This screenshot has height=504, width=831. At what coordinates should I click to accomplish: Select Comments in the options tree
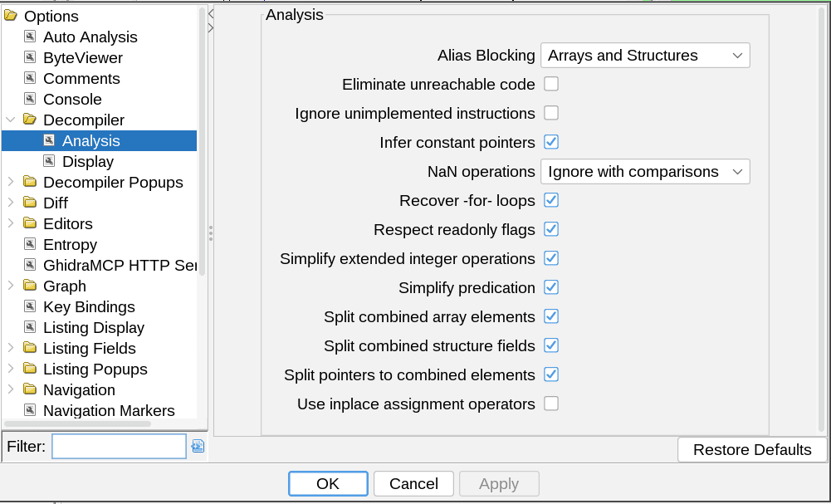[x=81, y=78]
